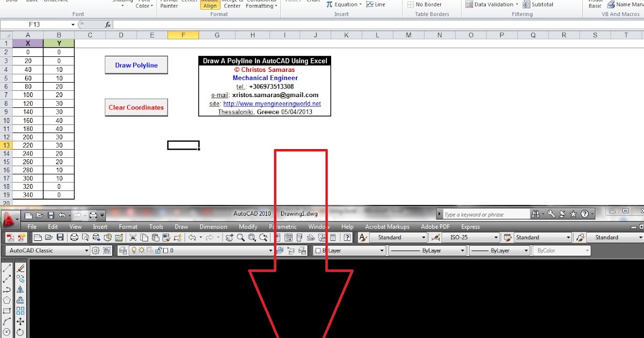644x338 pixels.
Task: Click Plot icon in AutoCAD standard toolbar
Action: [74, 237]
